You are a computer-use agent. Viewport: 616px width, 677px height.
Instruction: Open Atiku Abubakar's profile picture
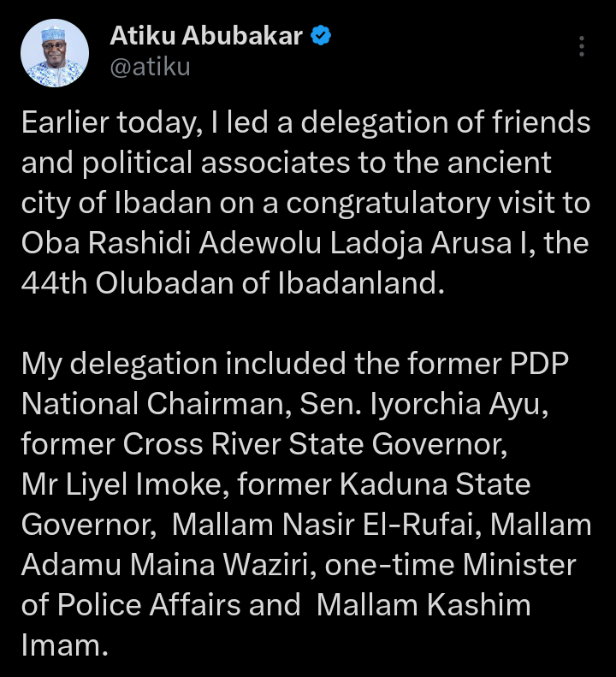(x=53, y=53)
